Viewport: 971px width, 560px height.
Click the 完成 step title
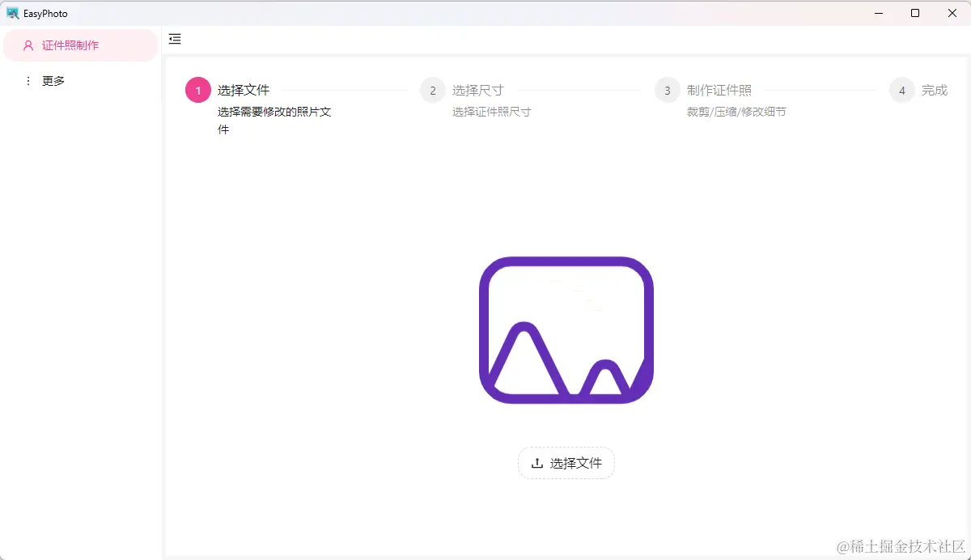tap(935, 90)
